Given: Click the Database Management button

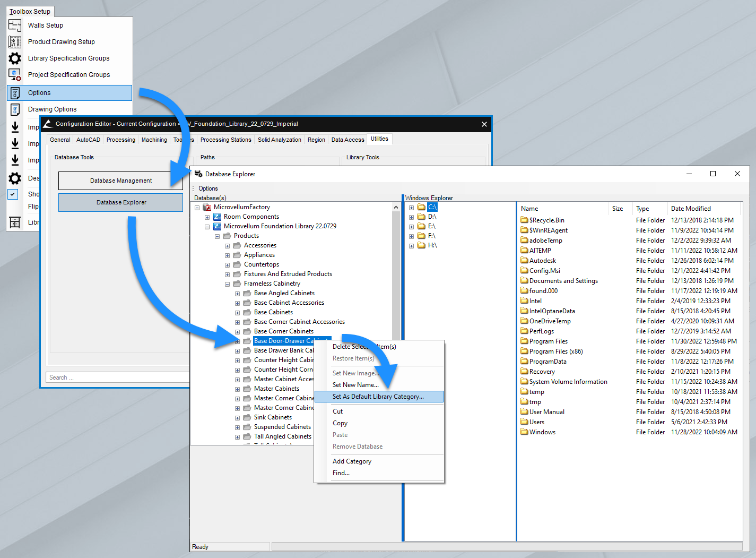Looking at the screenshot, I should coord(120,181).
